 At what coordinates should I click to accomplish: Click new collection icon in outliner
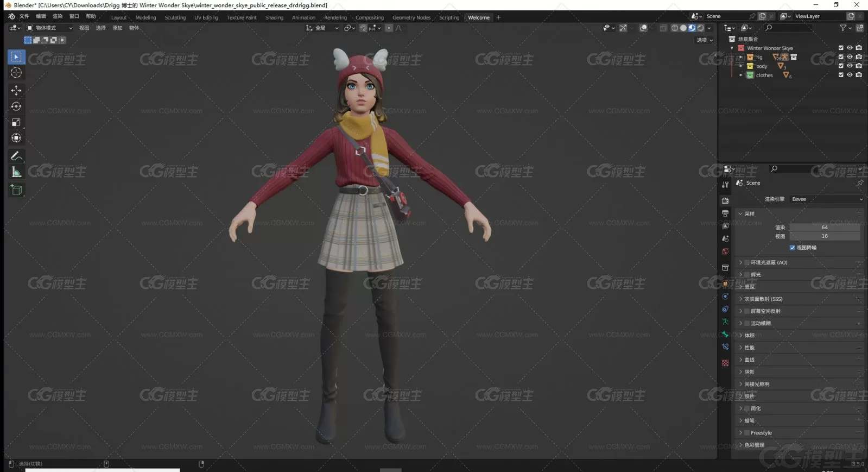[x=860, y=28]
